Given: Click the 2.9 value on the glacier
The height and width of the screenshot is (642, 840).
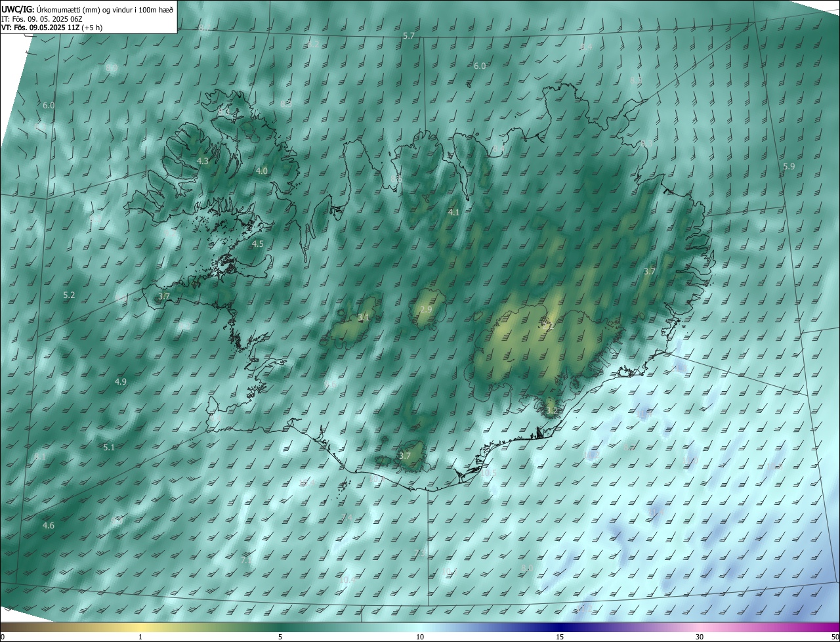Looking at the screenshot, I should click(426, 310).
